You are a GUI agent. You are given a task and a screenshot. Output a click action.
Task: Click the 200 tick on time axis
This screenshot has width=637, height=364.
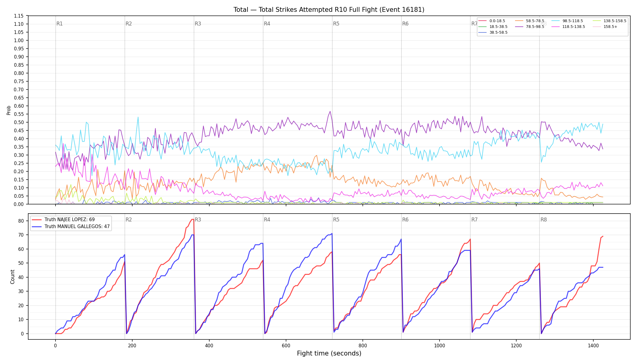132,345
